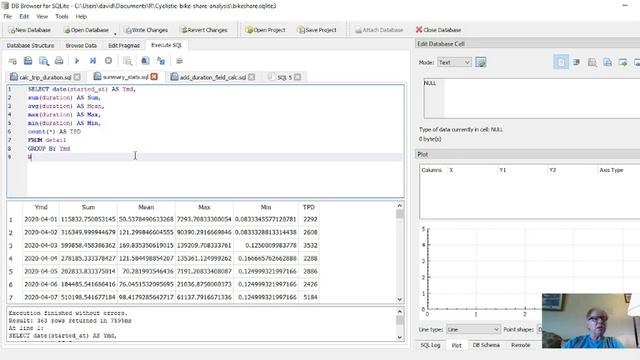640x360 pixels.
Task: Switch to Edit Pragmas tab
Action: (124, 45)
